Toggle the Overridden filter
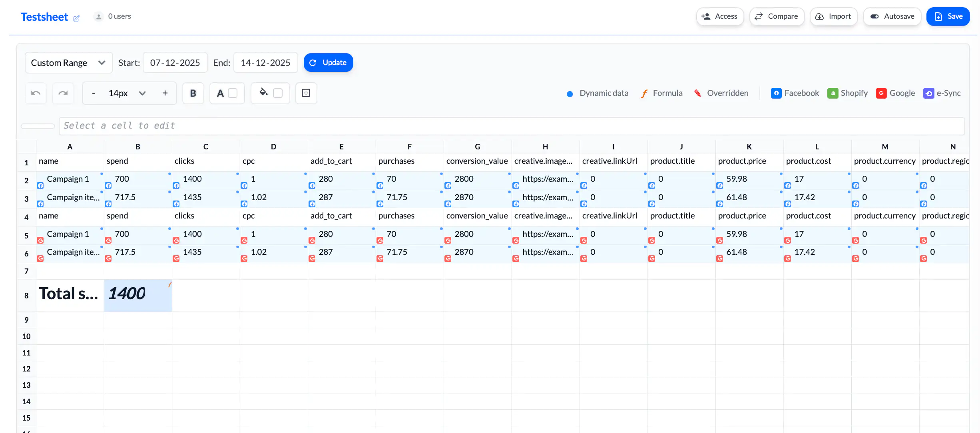The image size is (980, 433). pyautogui.click(x=721, y=93)
